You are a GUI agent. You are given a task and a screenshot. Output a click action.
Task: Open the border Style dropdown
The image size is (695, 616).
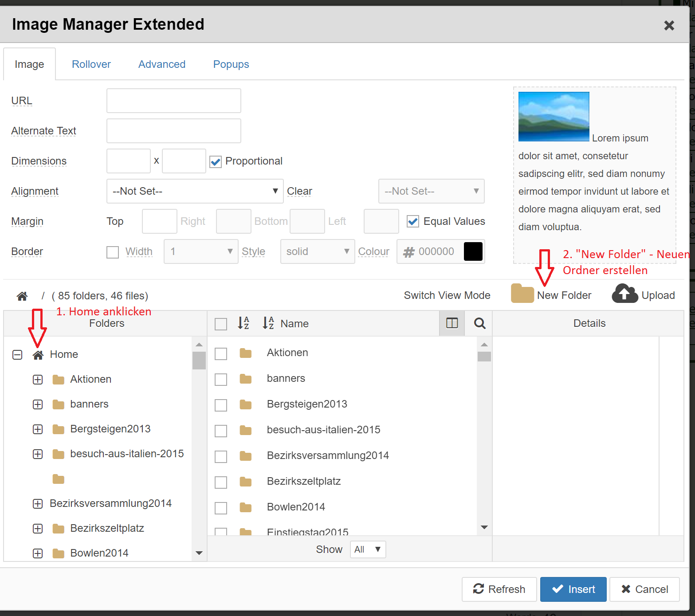(x=317, y=251)
